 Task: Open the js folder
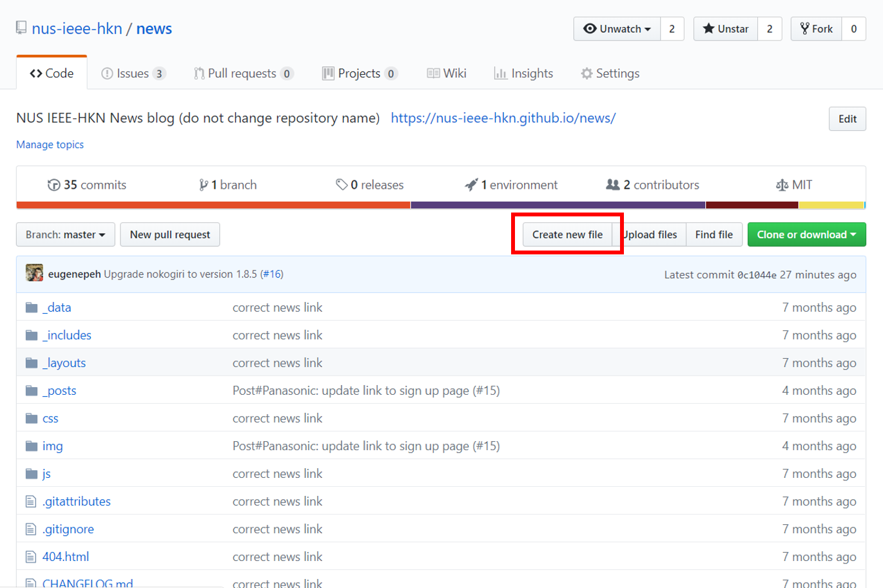pos(46,473)
